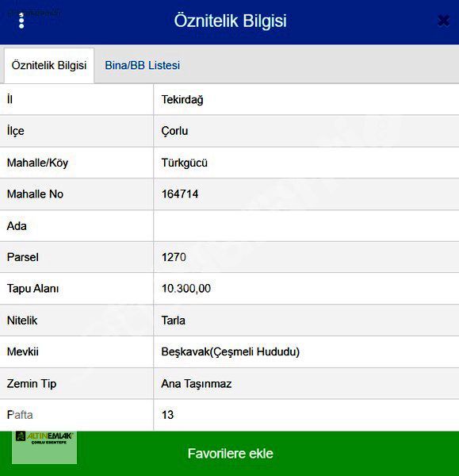Select the Nitelik value Tarla
459x476 pixels.
(174, 321)
